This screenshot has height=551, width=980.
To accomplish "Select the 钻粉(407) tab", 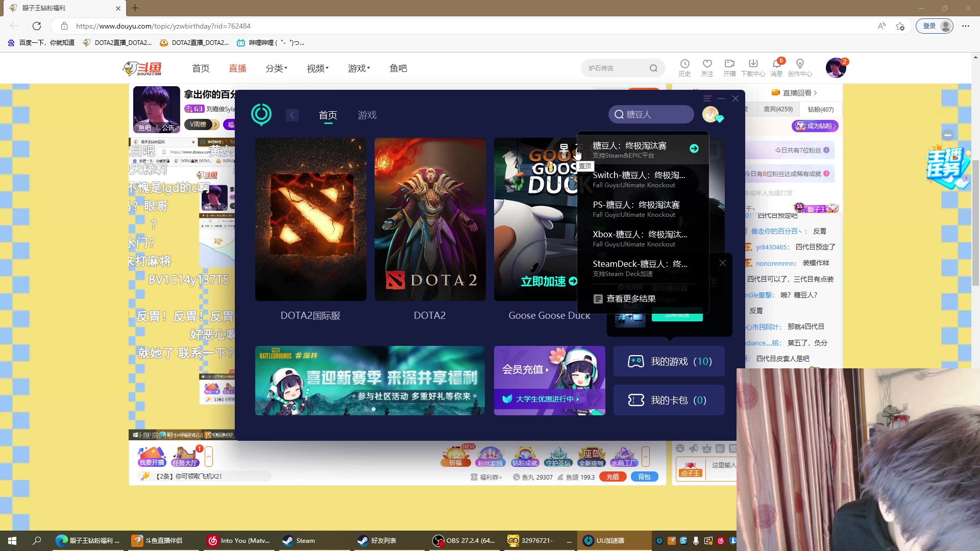I will click(x=820, y=109).
